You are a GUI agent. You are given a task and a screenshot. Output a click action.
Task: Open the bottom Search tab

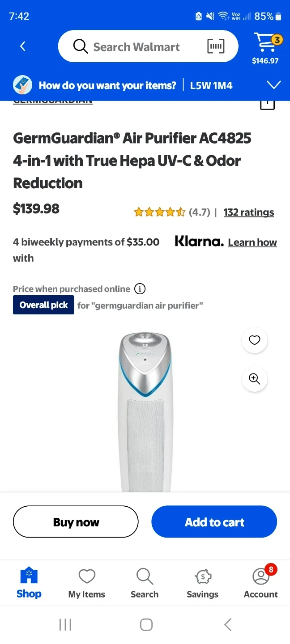pyautogui.click(x=145, y=583)
